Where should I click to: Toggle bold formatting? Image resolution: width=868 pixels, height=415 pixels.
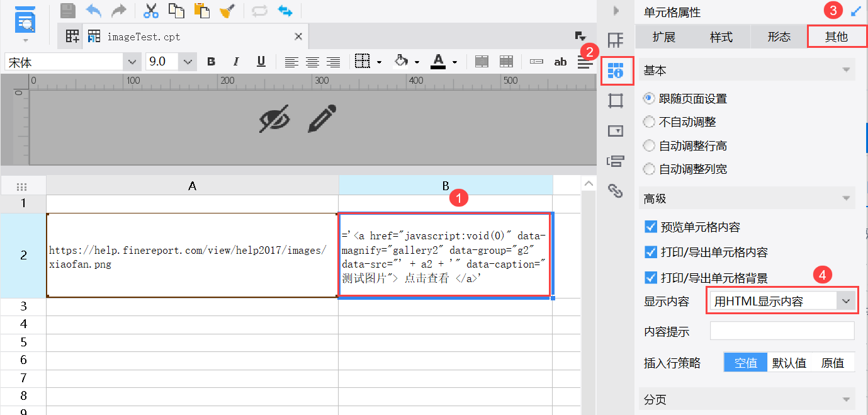211,61
